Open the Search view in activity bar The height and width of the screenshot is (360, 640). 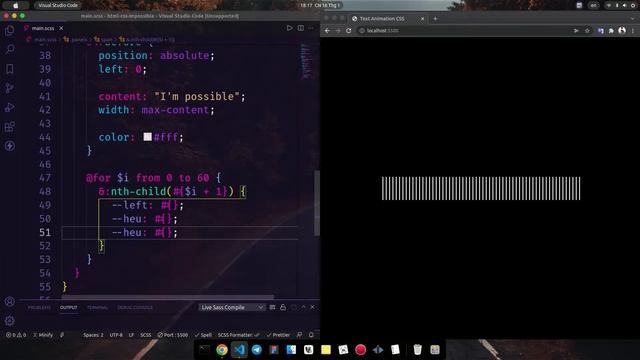click(x=9, y=49)
